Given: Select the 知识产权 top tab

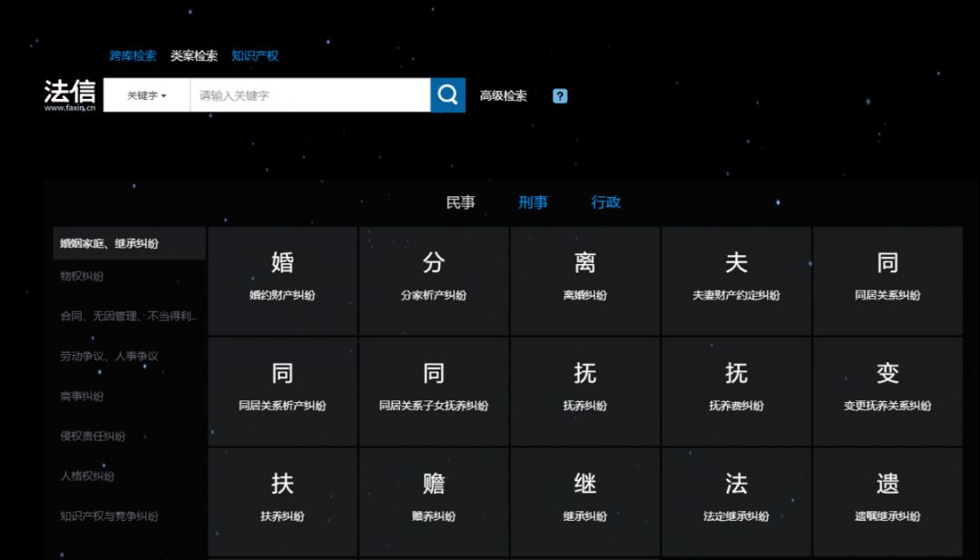Looking at the screenshot, I should click(255, 56).
